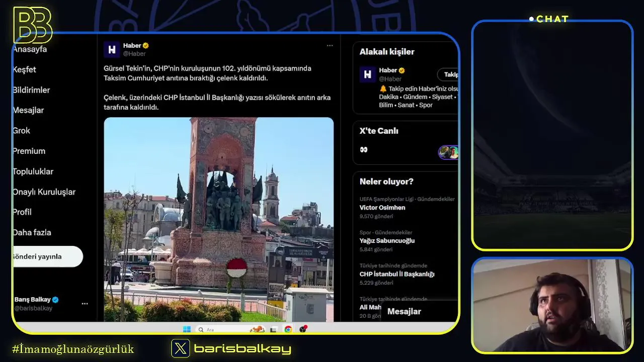Open Topluluklar communities page
The height and width of the screenshot is (362, 644).
coord(33,171)
